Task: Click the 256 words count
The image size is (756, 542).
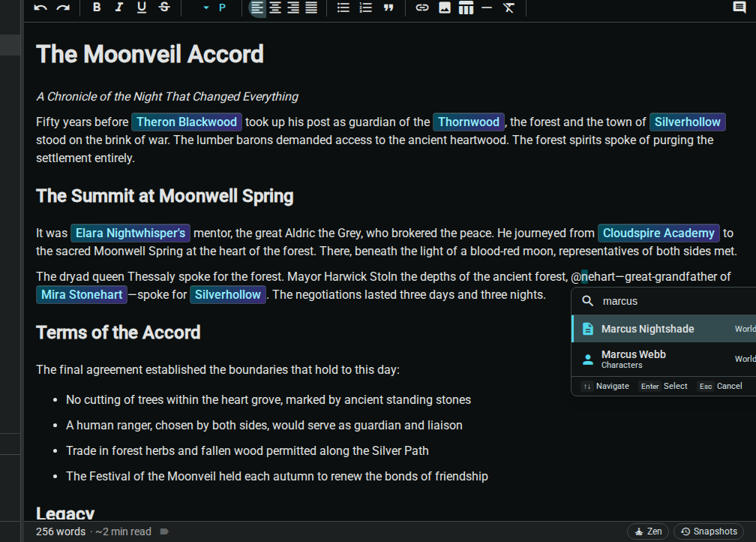Action: [61, 531]
